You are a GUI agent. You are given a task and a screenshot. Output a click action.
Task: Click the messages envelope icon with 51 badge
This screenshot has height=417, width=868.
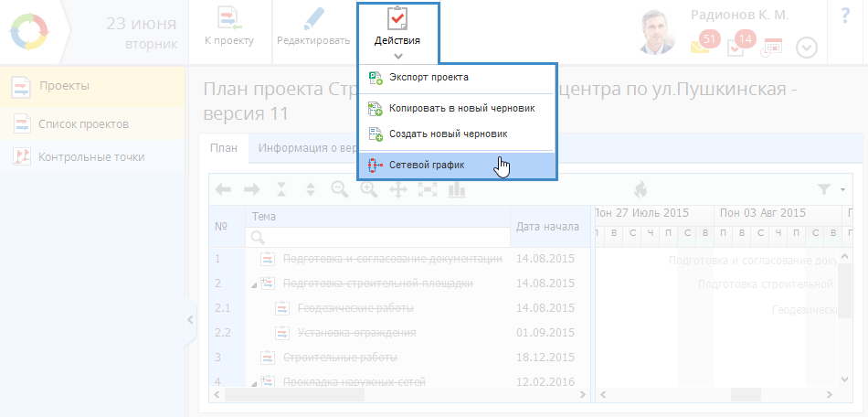pyautogui.click(x=702, y=45)
